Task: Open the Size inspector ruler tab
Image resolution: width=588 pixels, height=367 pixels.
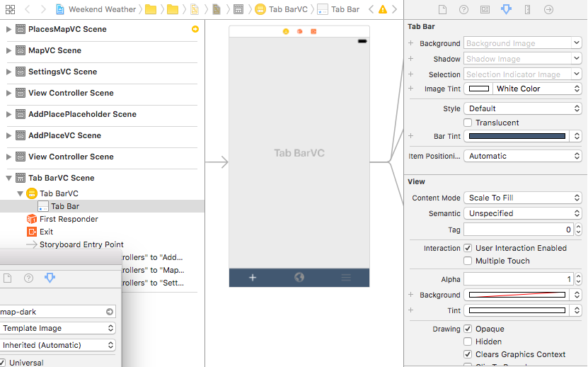Action: pyautogui.click(x=527, y=9)
